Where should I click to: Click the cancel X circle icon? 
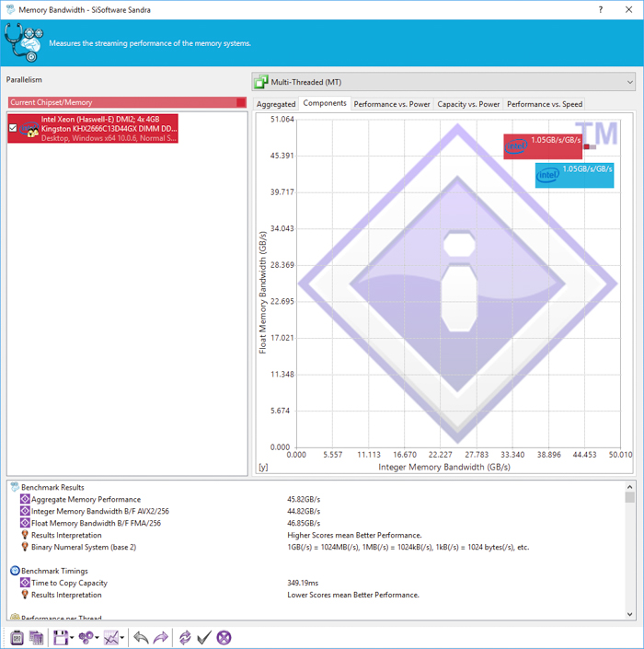(224, 637)
